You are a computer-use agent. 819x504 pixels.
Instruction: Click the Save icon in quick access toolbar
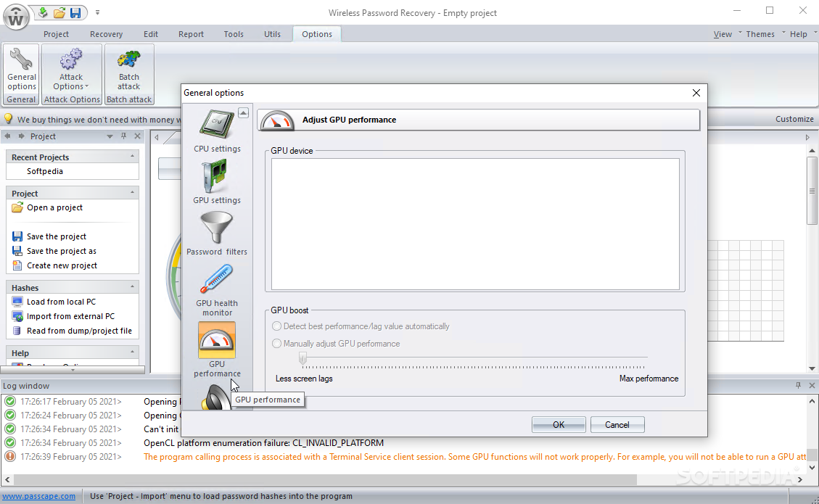75,12
